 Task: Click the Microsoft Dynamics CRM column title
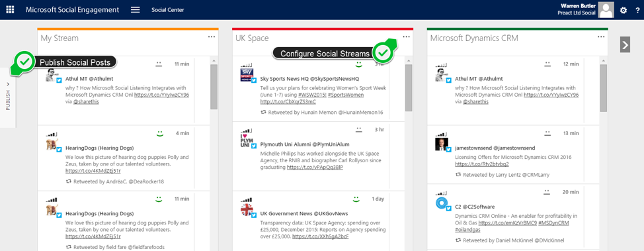474,38
